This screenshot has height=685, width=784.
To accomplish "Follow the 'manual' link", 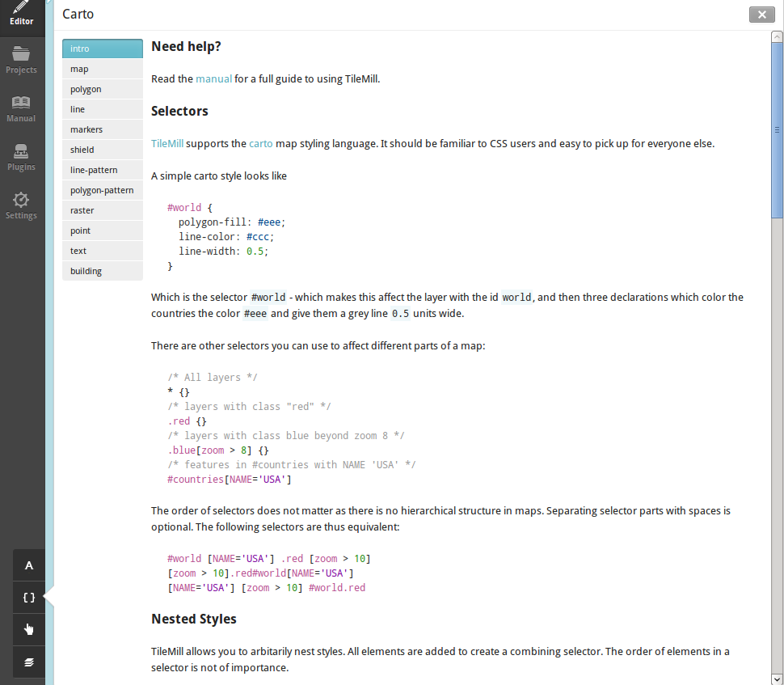I will coord(213,79).
